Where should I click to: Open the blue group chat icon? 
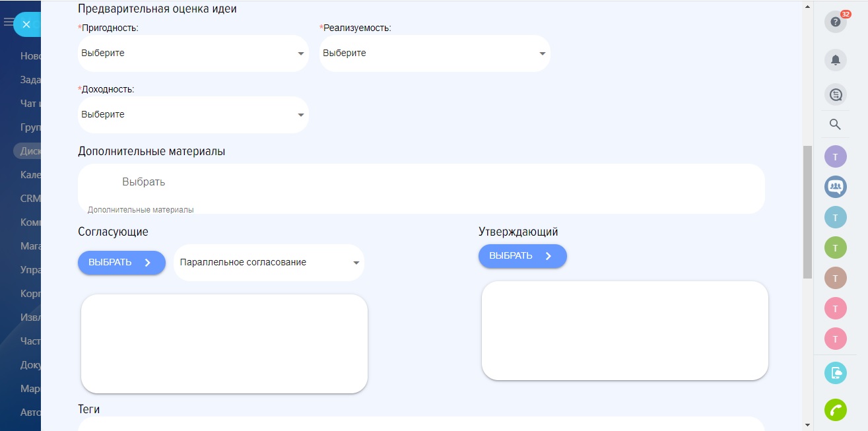coord(835,187)
